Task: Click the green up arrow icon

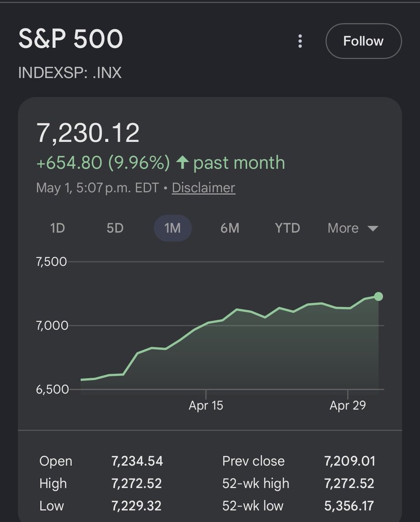Action: pos(182,163)
